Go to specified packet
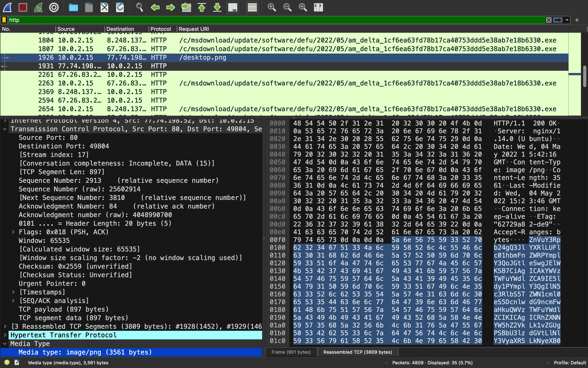 point(186,7)
